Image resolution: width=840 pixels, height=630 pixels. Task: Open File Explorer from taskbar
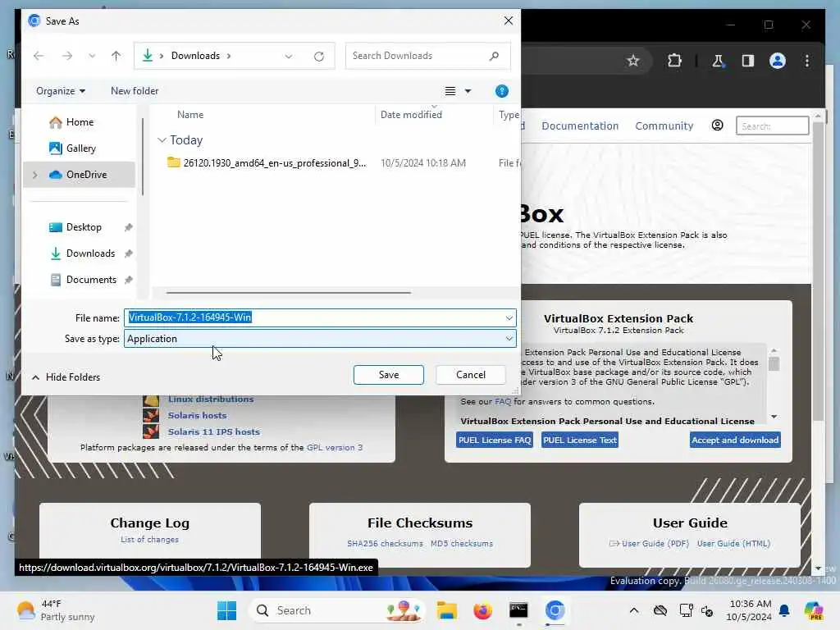[446, 610]
